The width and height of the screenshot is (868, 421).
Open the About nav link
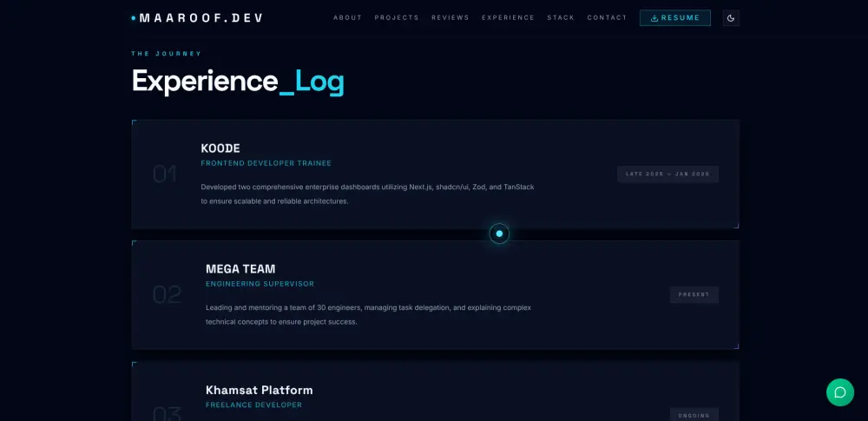[348, 17]
